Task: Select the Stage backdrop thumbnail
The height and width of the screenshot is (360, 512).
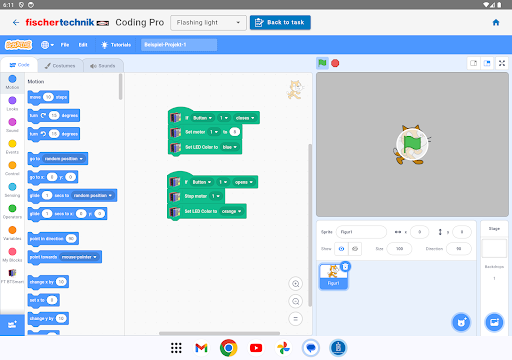Action: (x=494, y=248)
